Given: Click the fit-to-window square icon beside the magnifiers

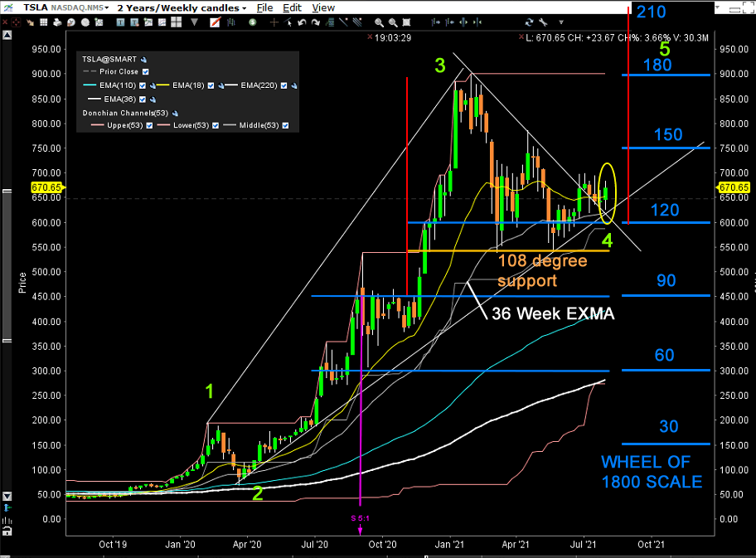Looking at the screenshot, I should click(x=406, y=22).
